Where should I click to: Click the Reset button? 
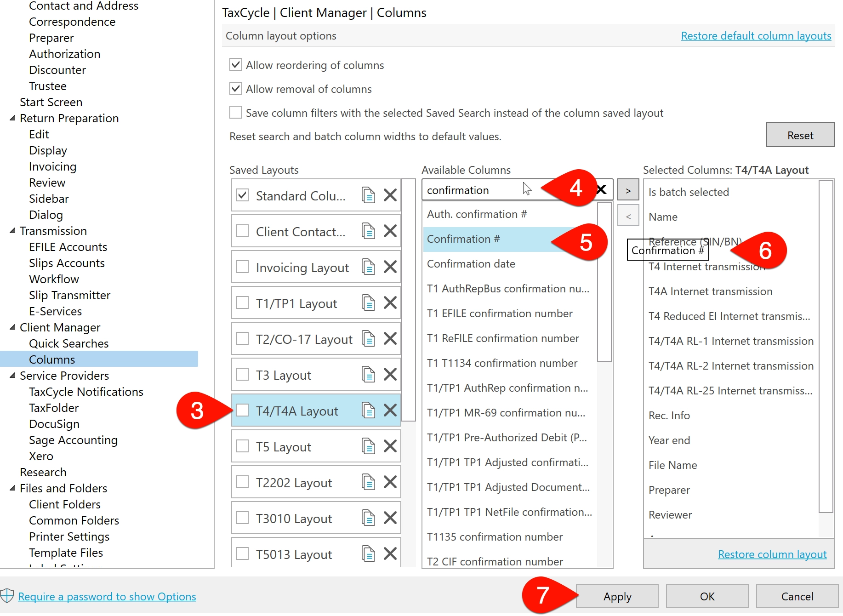point(800,135)
